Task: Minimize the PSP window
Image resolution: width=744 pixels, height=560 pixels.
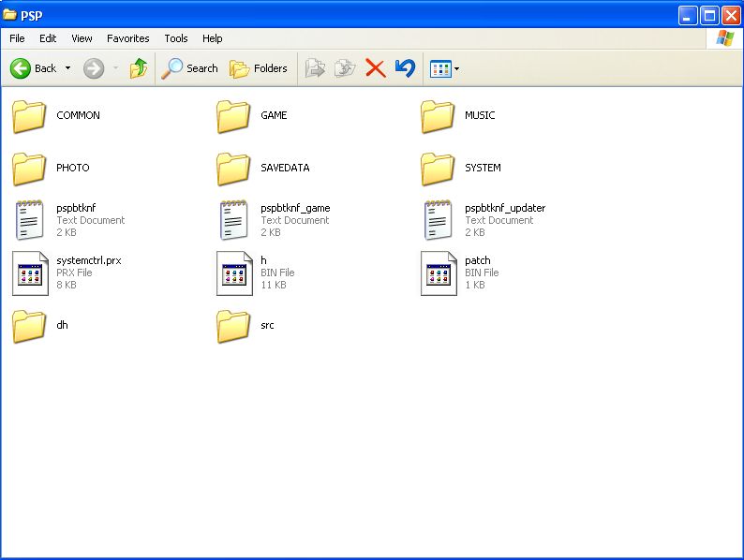Action: pyautogui.click(x=688, y=16)
